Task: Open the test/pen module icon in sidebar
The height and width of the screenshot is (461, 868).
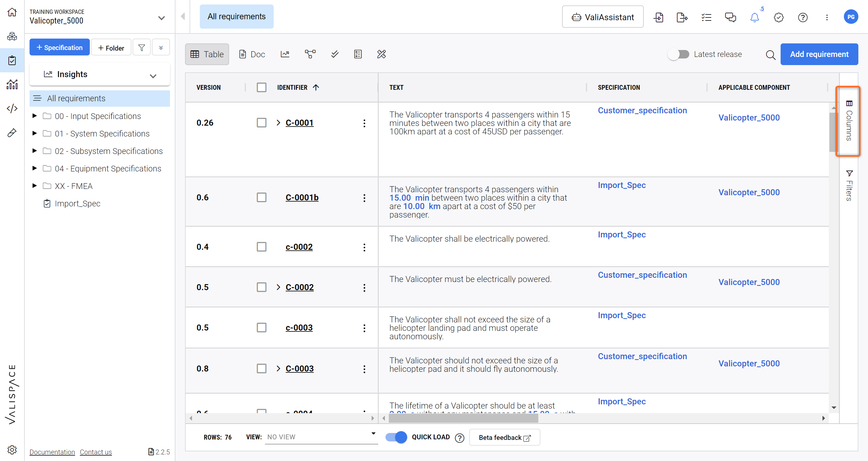Action: coord(12,133)
